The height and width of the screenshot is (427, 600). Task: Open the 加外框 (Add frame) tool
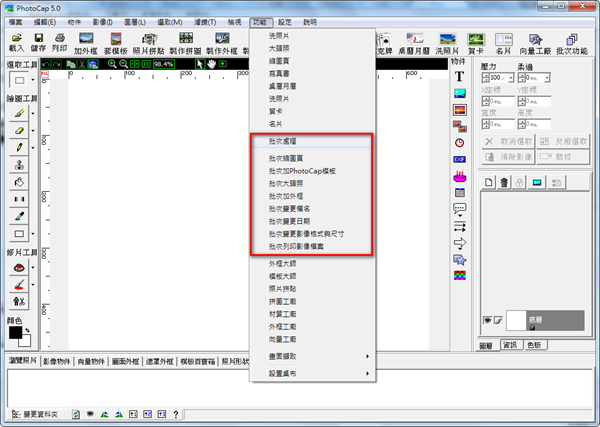click(86, 43)
